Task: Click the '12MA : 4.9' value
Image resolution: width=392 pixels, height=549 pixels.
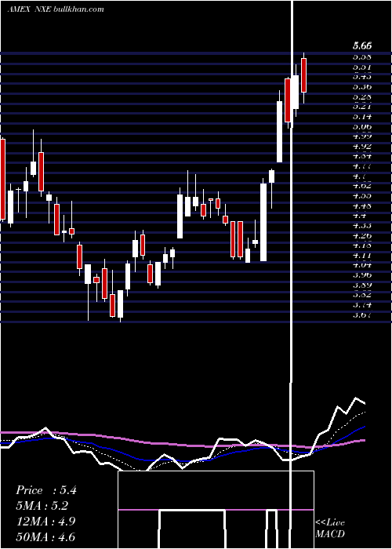Action: tap(45, 522)
